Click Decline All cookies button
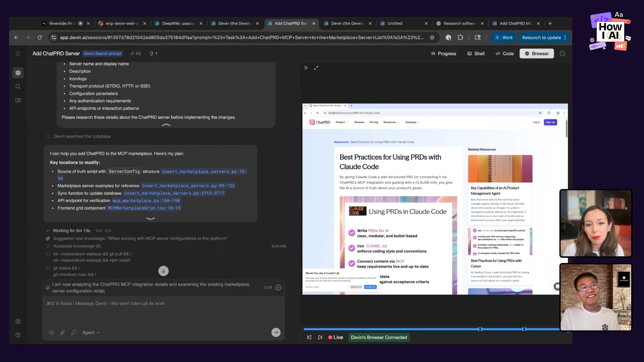The height and width of the screenshot is (362, 644). tap(356, 287)
